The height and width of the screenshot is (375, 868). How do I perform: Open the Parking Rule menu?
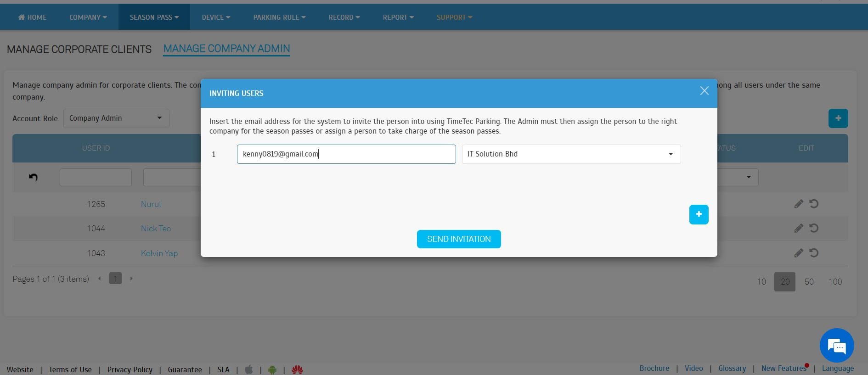279,17
